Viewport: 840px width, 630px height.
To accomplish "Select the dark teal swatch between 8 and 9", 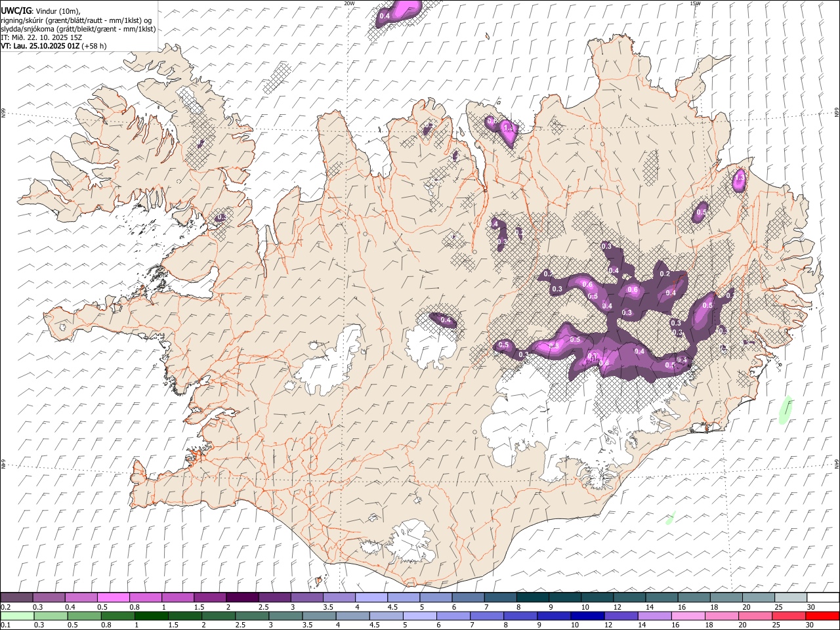I will [533, 597].
